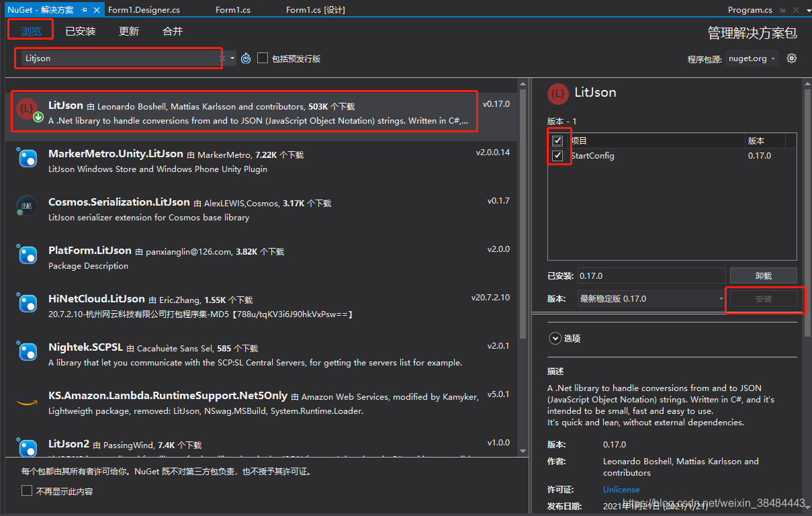Select the PlatForm.LitJson package name

pos(90,251)
